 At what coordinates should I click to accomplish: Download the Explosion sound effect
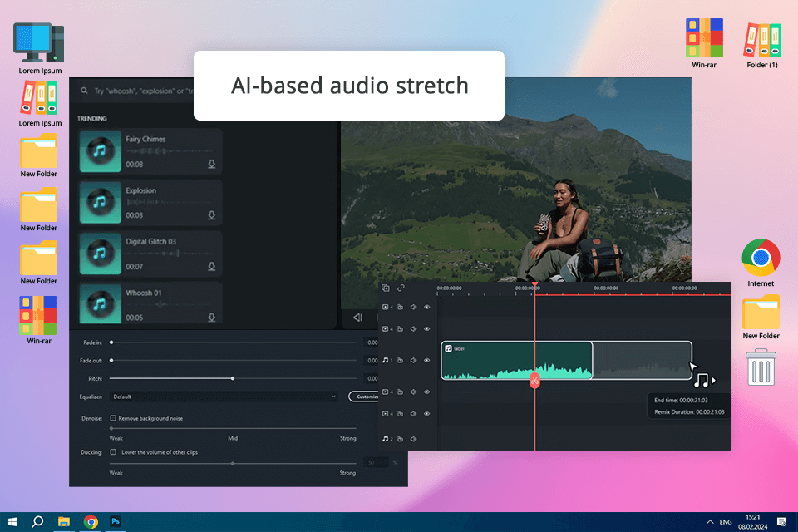tap(212, 215)
